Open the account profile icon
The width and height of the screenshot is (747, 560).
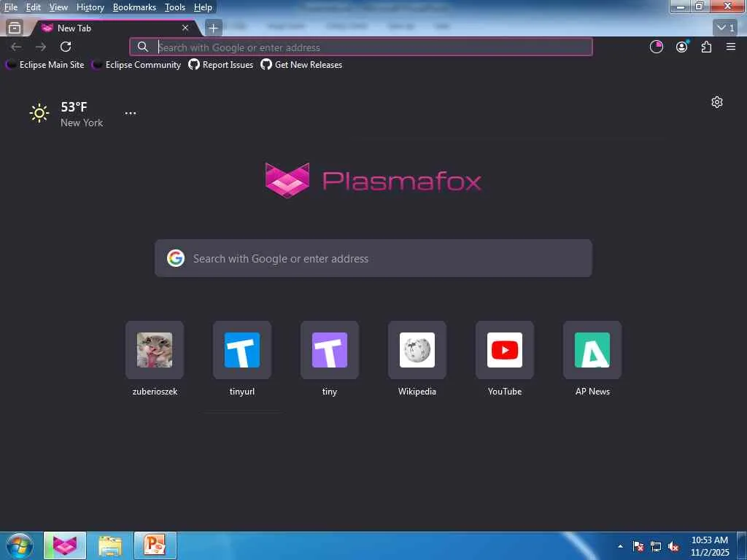coord(682,47)
